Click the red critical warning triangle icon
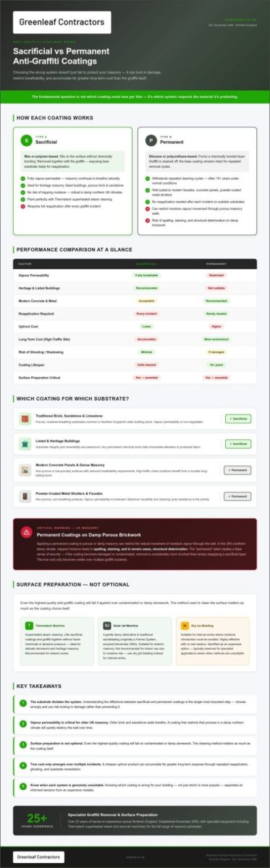This screenshot has width=270, height=868. 26,532
